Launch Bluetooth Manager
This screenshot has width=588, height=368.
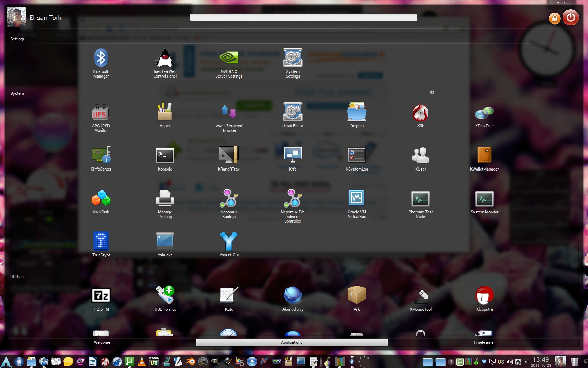(101, 63)
